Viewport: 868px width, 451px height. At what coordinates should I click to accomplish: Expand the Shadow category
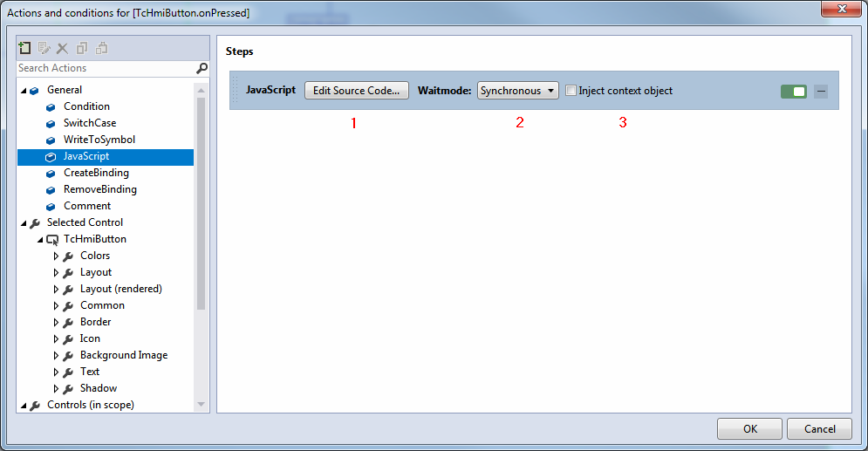pyautogui.click(x=56, y=389)
